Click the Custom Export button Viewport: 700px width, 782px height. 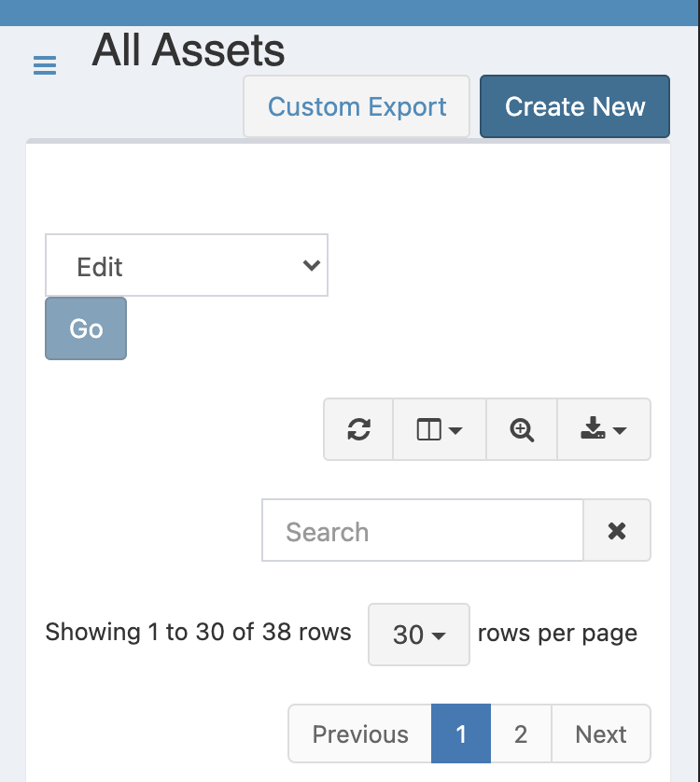click(x=357, y=106)
